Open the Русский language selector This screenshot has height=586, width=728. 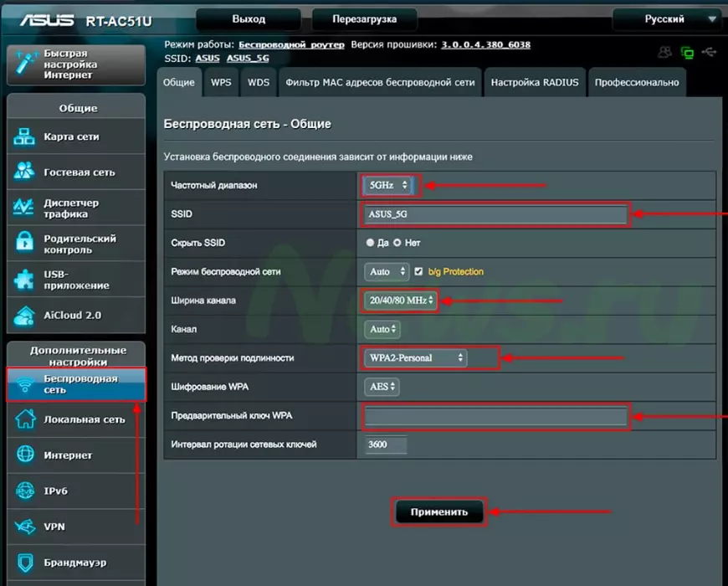pyautogui.click(x=664, y=19)
